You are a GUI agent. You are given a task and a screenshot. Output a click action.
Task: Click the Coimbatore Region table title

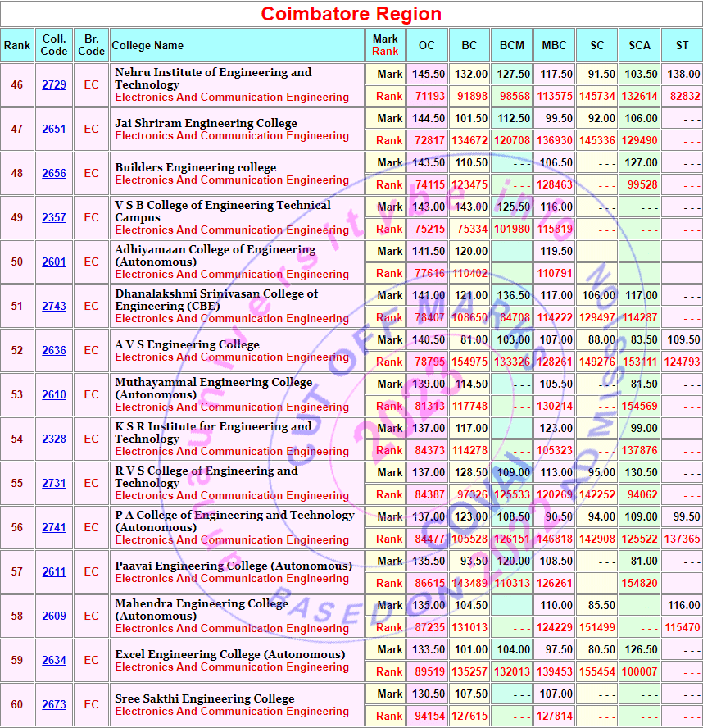[x=351, y=14]
